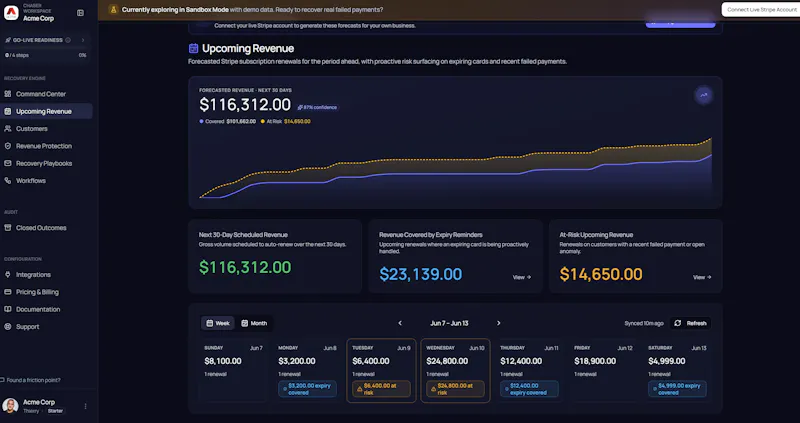
Task: Click the Revenue Protection shield icon
Action: [x=8, y=146]
